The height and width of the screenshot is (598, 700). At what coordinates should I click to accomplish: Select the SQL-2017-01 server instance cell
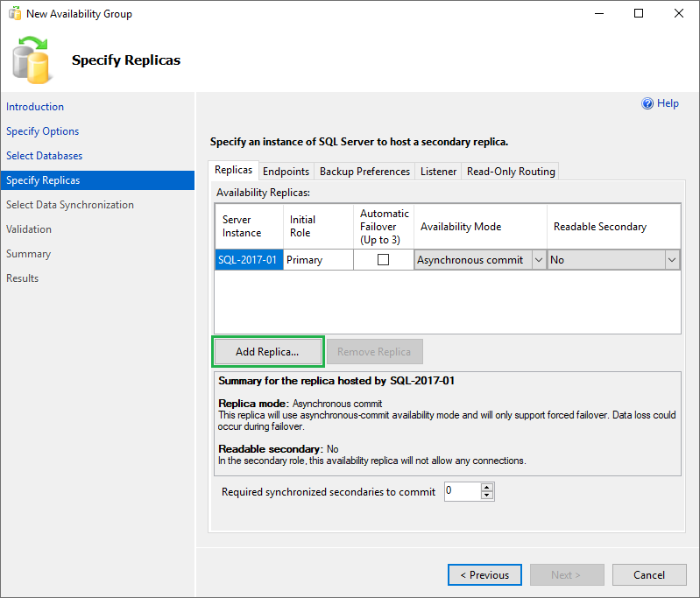pyautogui.click(x=249, y=260)
